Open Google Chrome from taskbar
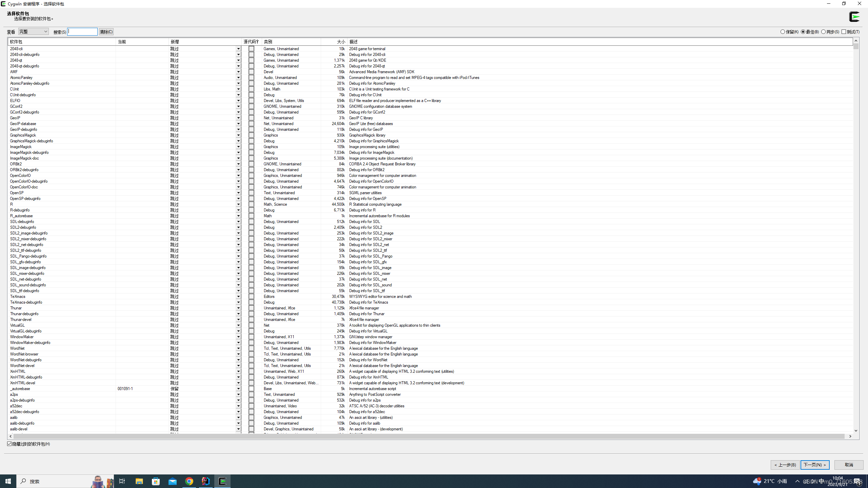 pos(189,481)
